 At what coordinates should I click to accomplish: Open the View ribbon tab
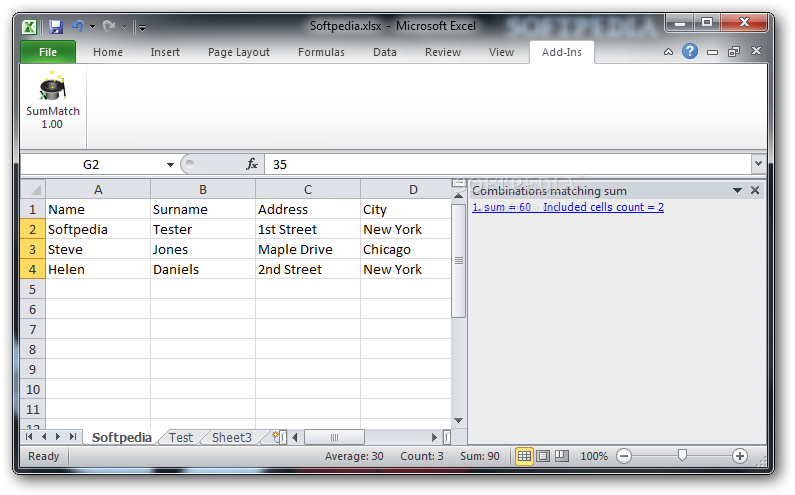coord(501,52)
